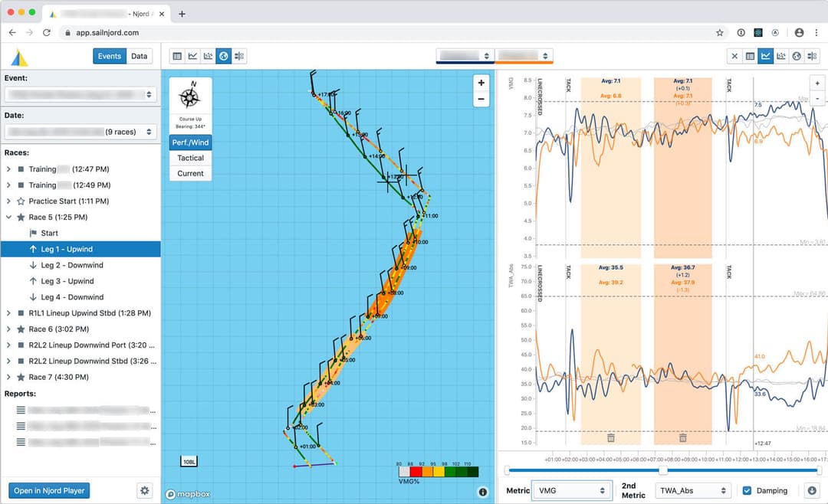Open the blue boat selector dropdown
This screenshot has height=504, width=828.
click(465, 55)
